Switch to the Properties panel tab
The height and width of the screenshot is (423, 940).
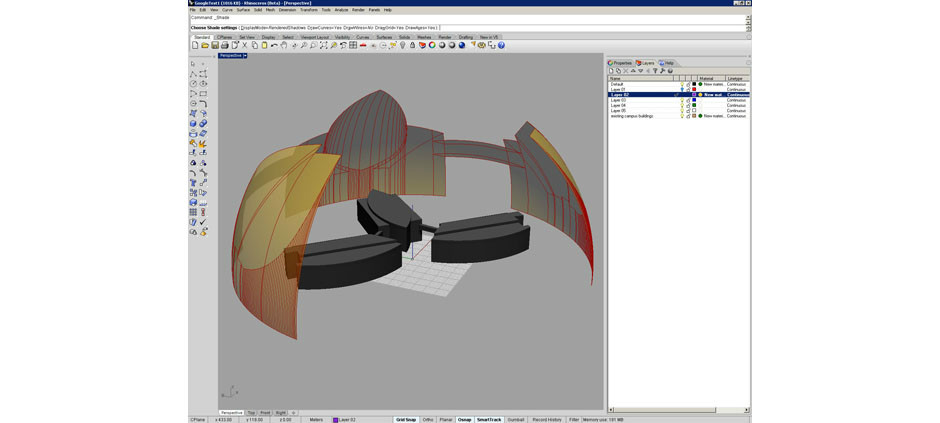[x=621, y=63]
